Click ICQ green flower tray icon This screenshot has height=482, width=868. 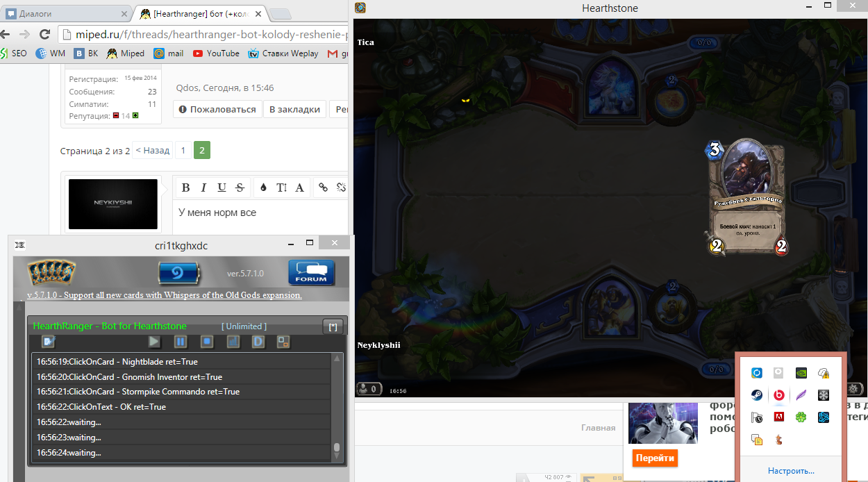point(801,417)
